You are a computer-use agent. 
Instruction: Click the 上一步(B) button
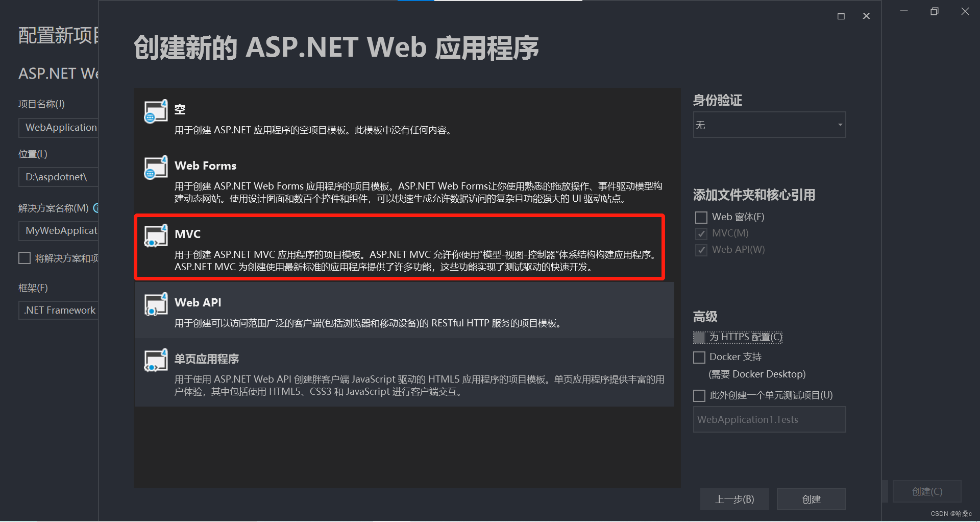pyautogui.click(x=734, y=499)
